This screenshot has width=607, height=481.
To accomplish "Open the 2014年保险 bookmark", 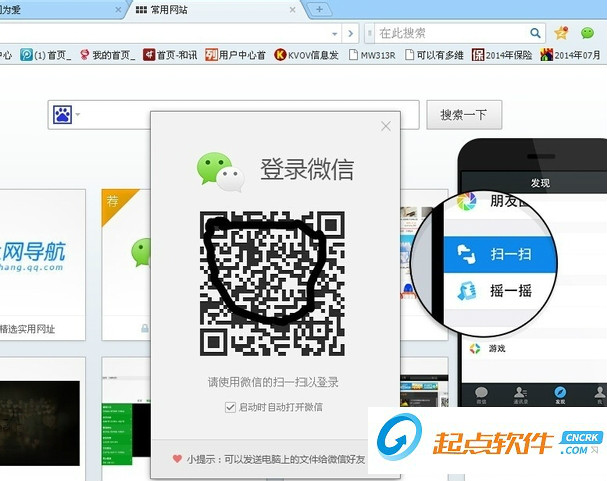I will coord(502,55).
